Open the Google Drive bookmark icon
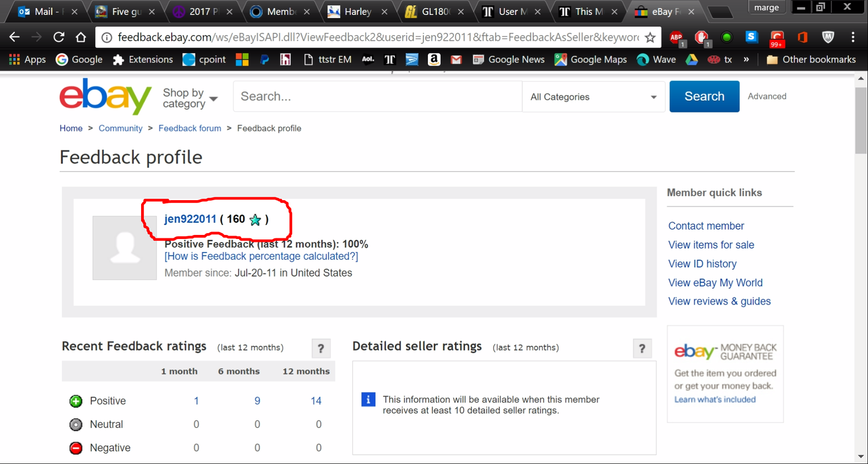This screenshot has height=464, width=868. click(x=691, y=59)
